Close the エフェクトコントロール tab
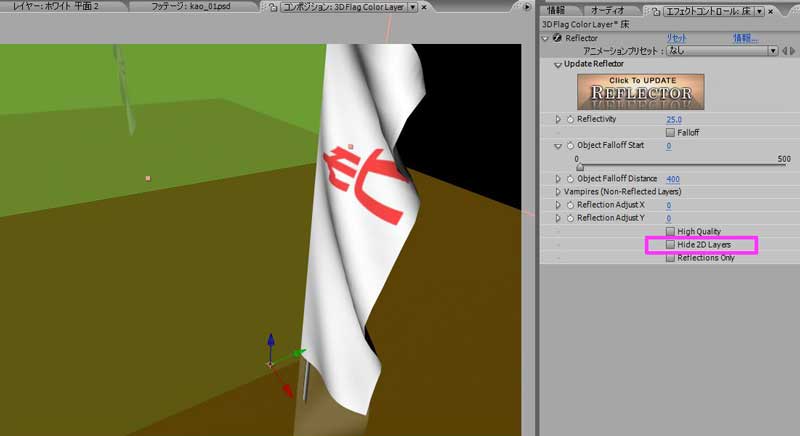 [770, 11]
